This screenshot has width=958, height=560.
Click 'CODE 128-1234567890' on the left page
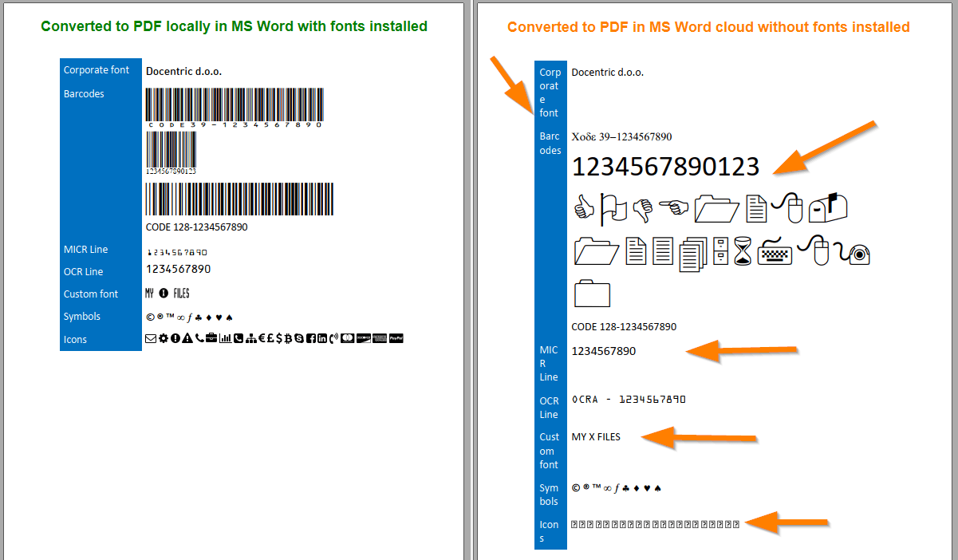(197, 227)
